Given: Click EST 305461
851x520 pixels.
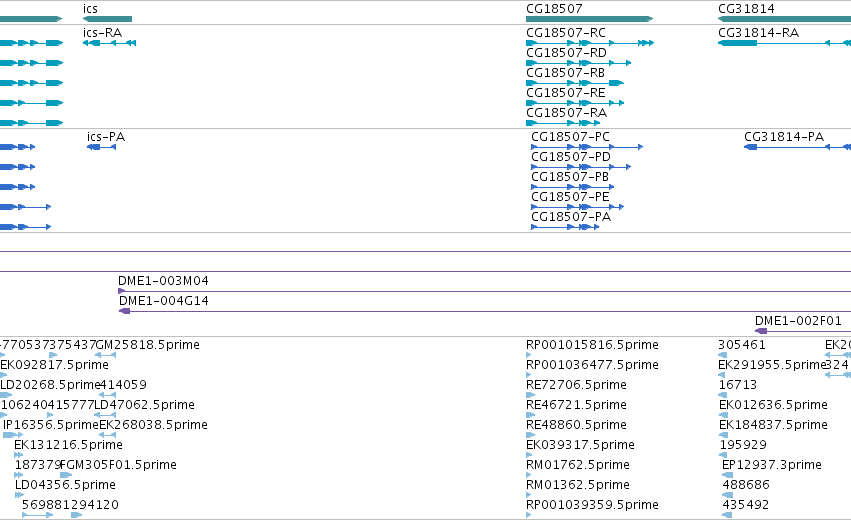Looking at the screenshot, I should point(742,345).
